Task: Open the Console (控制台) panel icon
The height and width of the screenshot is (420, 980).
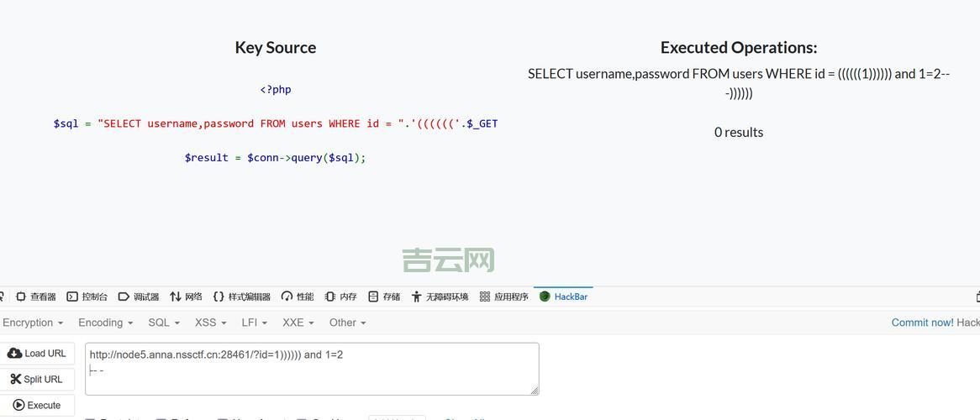Action: click(x=72, y=297)
